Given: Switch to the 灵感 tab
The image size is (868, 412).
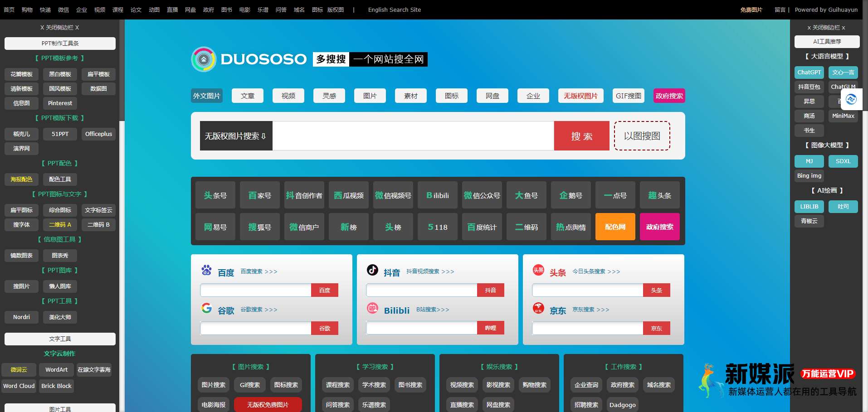Looking at the screenshot, I should (329, 96).
